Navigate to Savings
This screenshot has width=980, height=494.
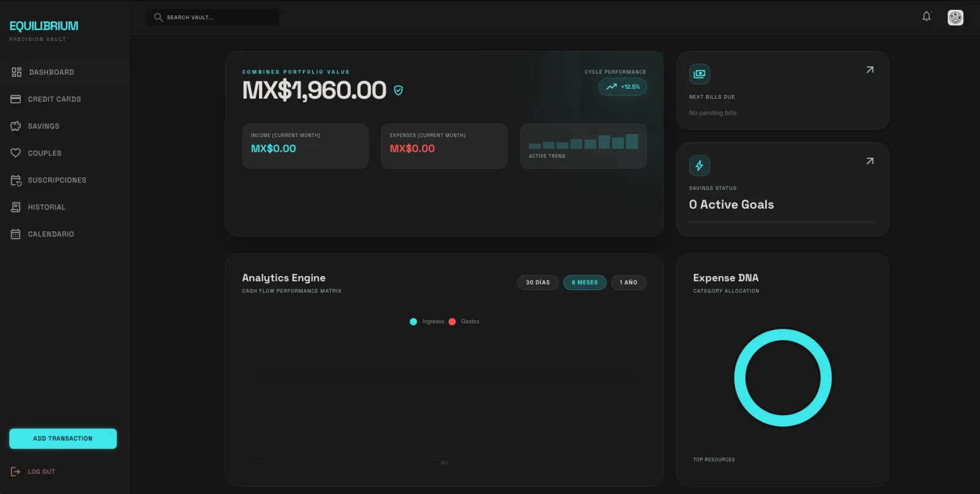[65, 126]
